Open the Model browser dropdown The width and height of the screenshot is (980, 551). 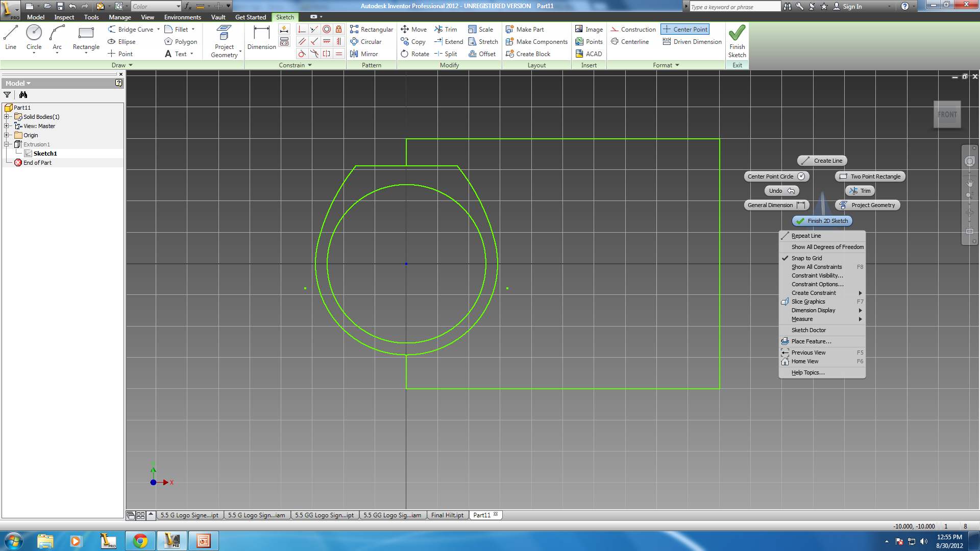tap(18, 83)
